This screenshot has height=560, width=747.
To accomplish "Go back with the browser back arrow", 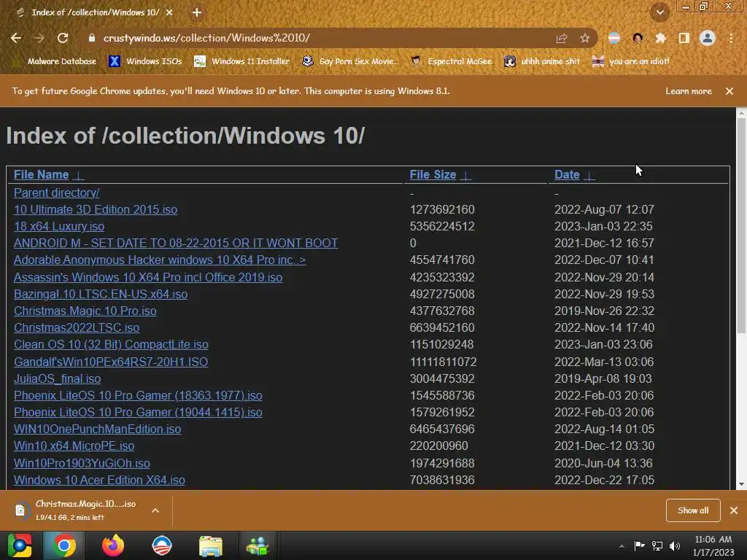I will click(16, 38).
